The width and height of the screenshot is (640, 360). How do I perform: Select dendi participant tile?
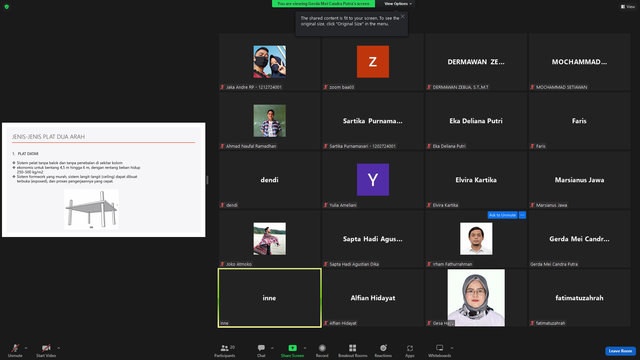click(269, 180)
